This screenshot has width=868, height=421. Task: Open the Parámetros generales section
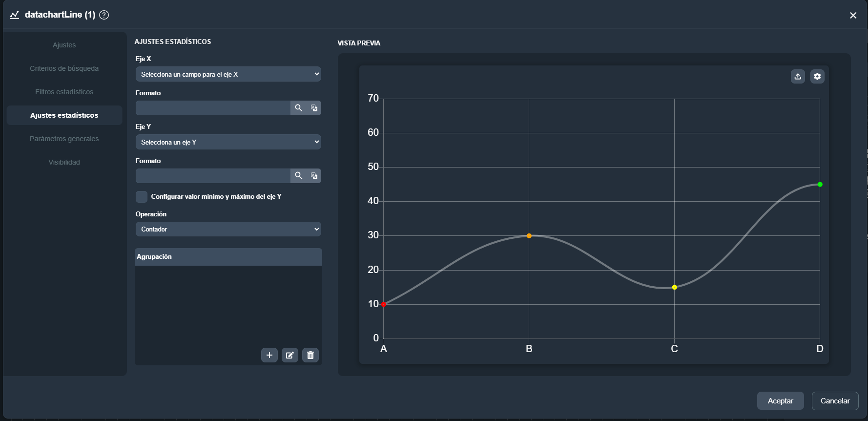click(x=64, y=139)
